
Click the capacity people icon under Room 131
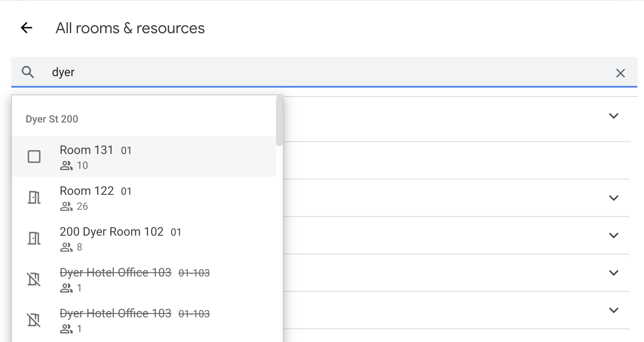(x=66, y=165)
